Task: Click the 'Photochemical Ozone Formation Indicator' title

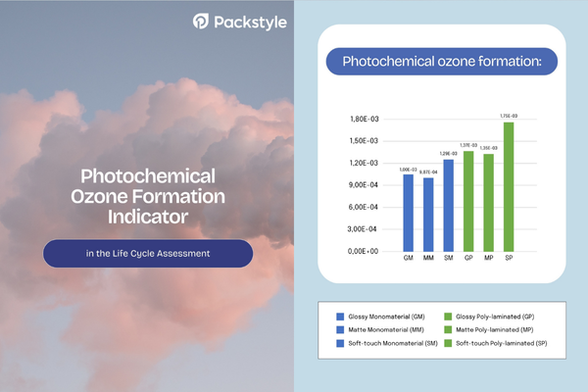Action: pos(147,193)
